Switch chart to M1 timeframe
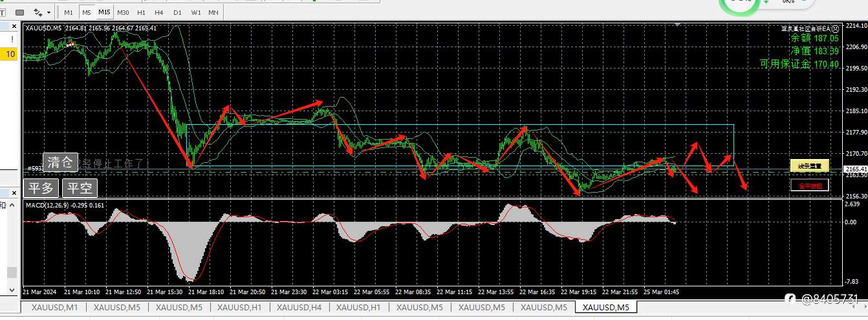Screen dimensions: 868x320 (x=69, y=12)
